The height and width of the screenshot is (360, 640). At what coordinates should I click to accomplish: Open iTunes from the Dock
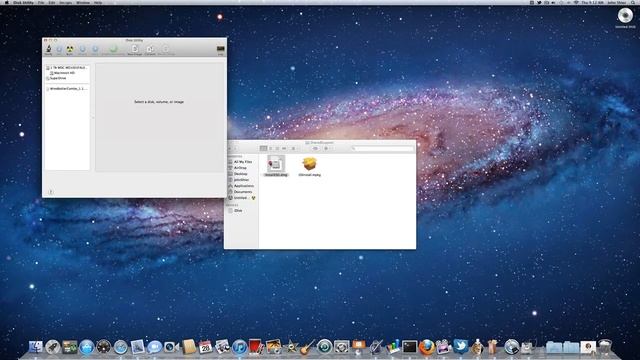(x=239, y=347)
